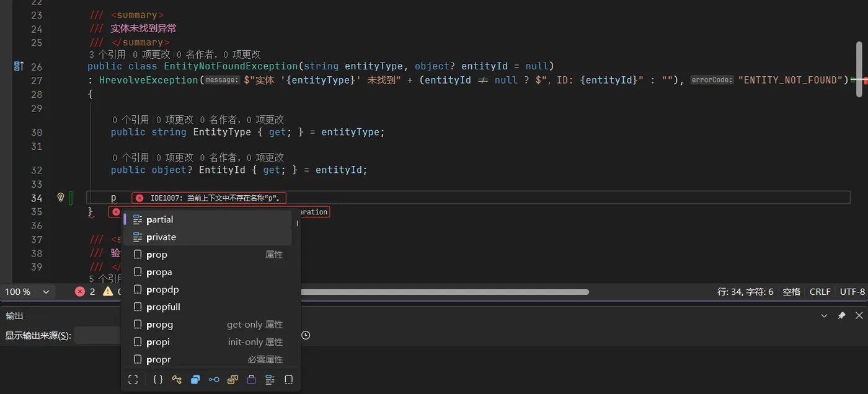Image resolution: width=868 pixels, height=394 pixels.
Task: Click the message: inline parameter hint
Action: (222, 80)
